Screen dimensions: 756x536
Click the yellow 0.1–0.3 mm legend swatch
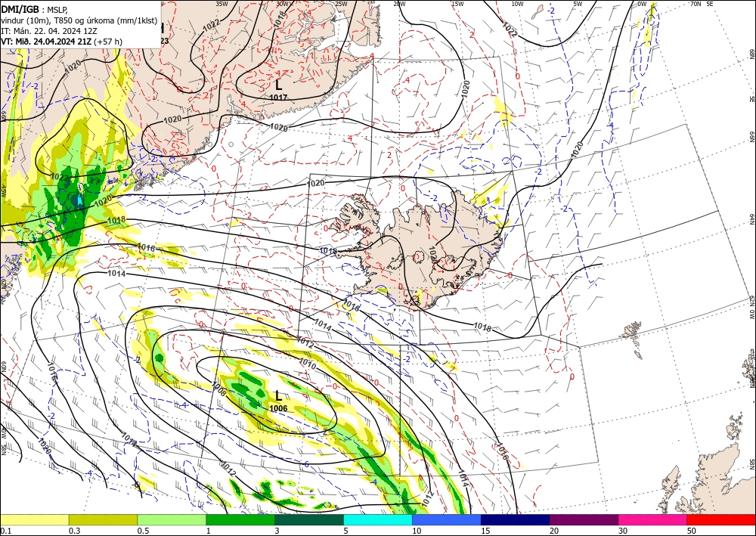[x=34, y=519]
